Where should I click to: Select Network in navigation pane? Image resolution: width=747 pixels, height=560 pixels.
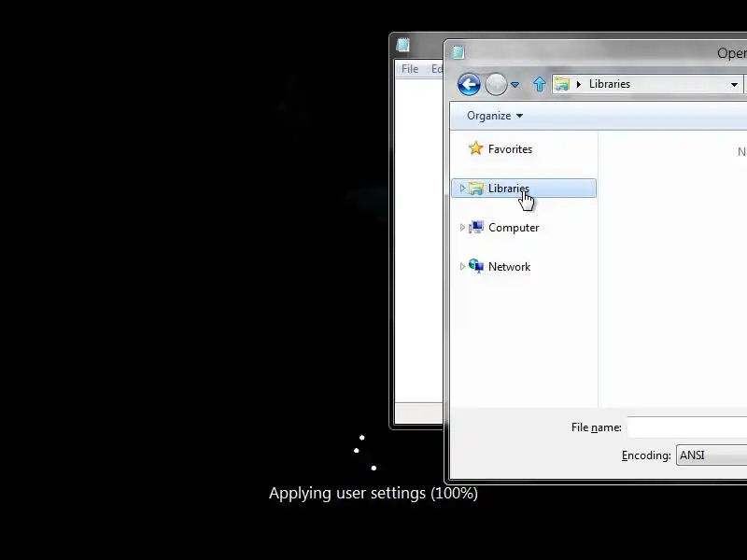coord(509,267)
